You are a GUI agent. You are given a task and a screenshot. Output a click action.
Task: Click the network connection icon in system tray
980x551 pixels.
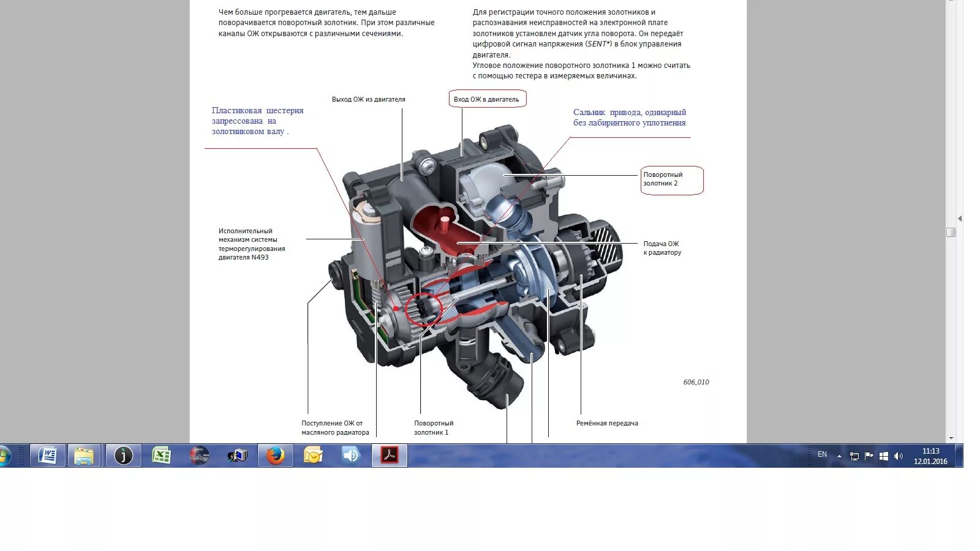(854, 455)
